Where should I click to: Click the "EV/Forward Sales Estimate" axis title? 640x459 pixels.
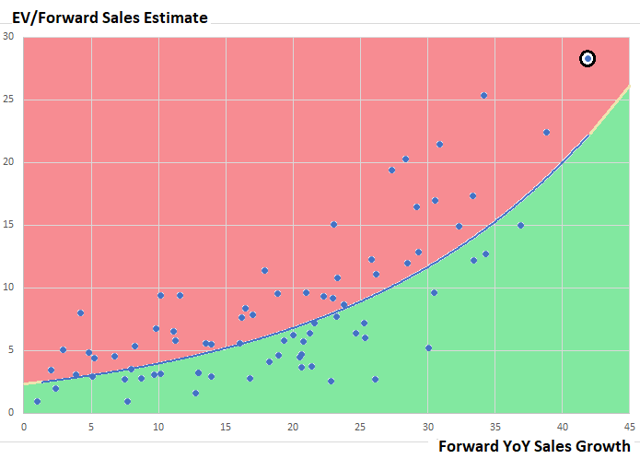coord(117,16)
